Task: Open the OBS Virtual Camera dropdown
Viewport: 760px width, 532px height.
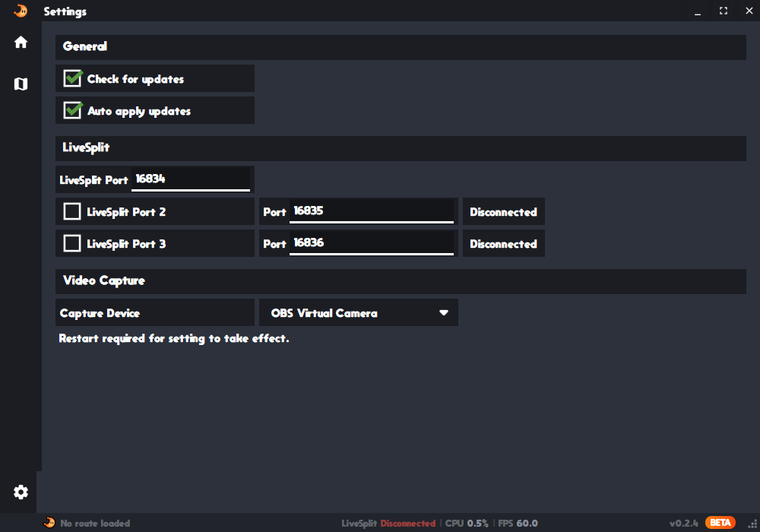Action: [x=359, y=312]
